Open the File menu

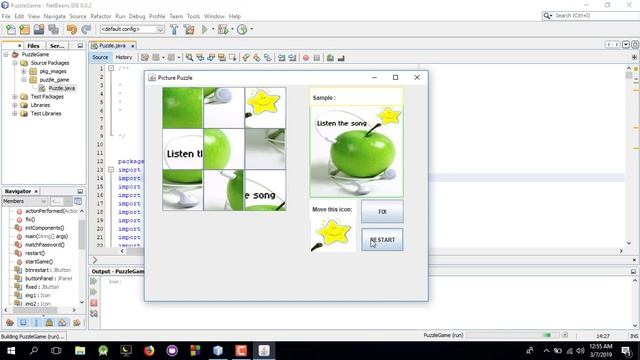coord(6,16)
